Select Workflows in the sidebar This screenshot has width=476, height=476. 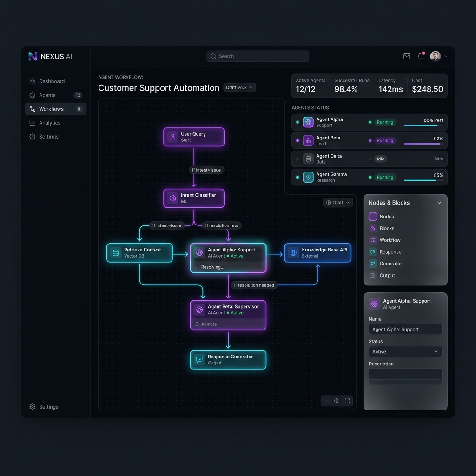pyautogui.click(x=56, y=109)
